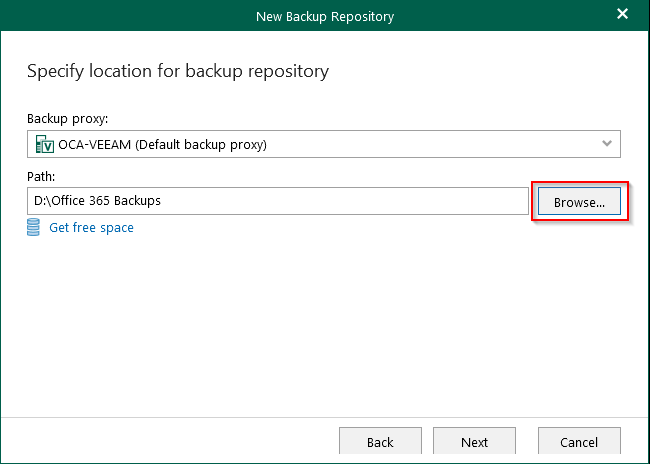Click the database icon beside Get free space
Viewport: 650px width, 464px height.
[33, 227]
